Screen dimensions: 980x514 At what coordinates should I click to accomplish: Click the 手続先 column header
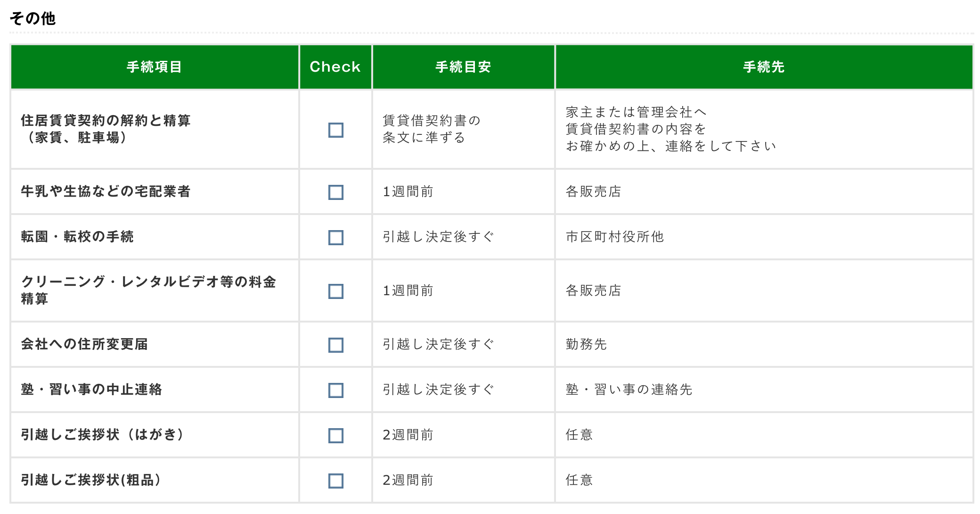tap(764, 67)
